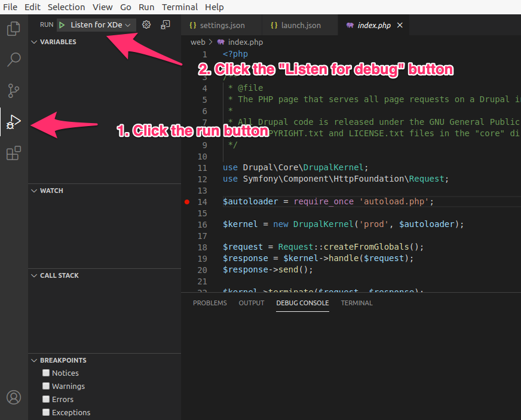
Task: Open the Debug Console icon in Run header
Action: pyautogui.click(x=165, y=24)
